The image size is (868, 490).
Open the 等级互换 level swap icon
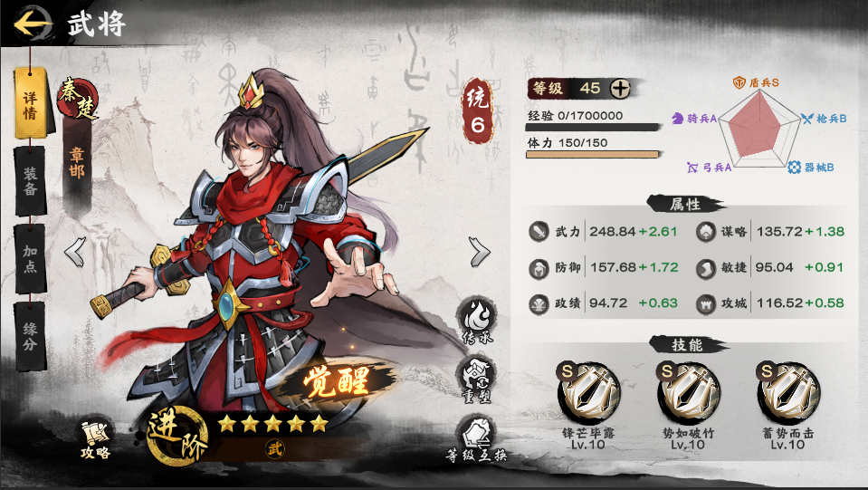pos(477,439)
